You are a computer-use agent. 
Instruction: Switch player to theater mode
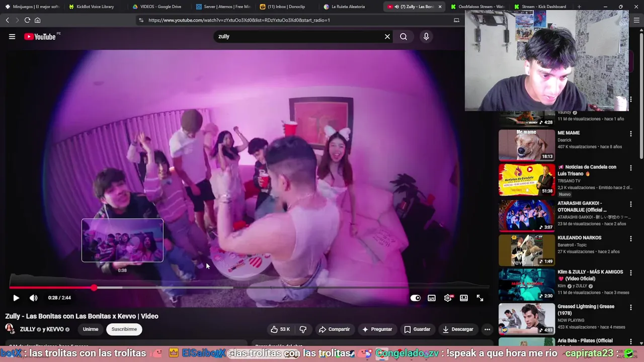coord(464,298)
